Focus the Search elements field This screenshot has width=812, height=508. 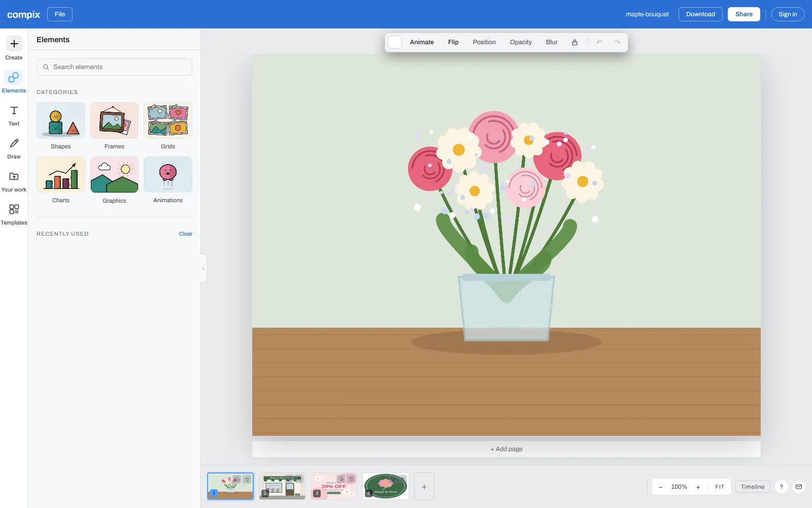(x=114, y=67)
